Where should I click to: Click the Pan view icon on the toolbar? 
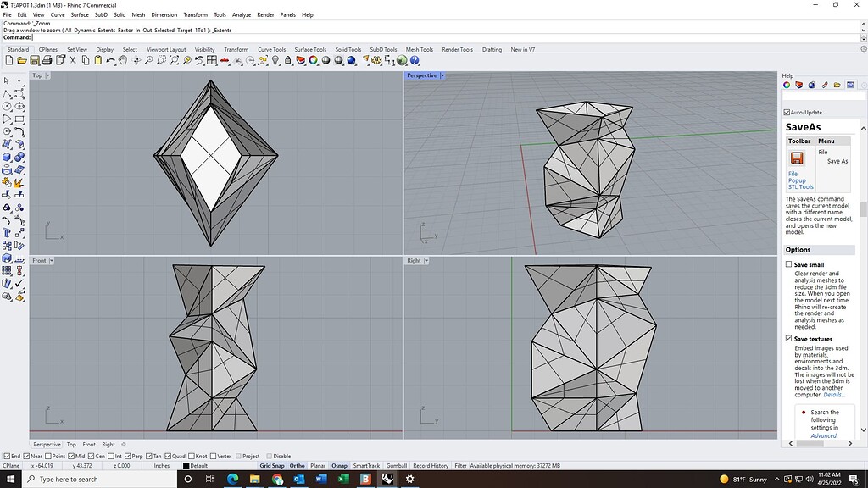[123, 60]
